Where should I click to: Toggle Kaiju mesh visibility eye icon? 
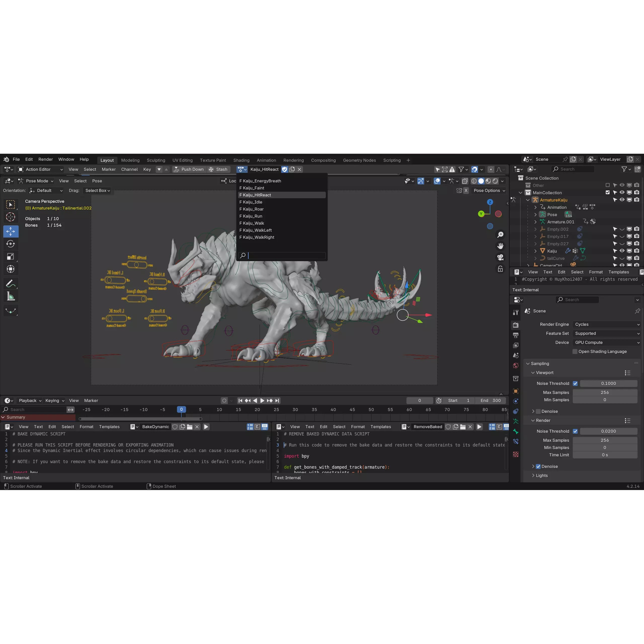(622, 251)
